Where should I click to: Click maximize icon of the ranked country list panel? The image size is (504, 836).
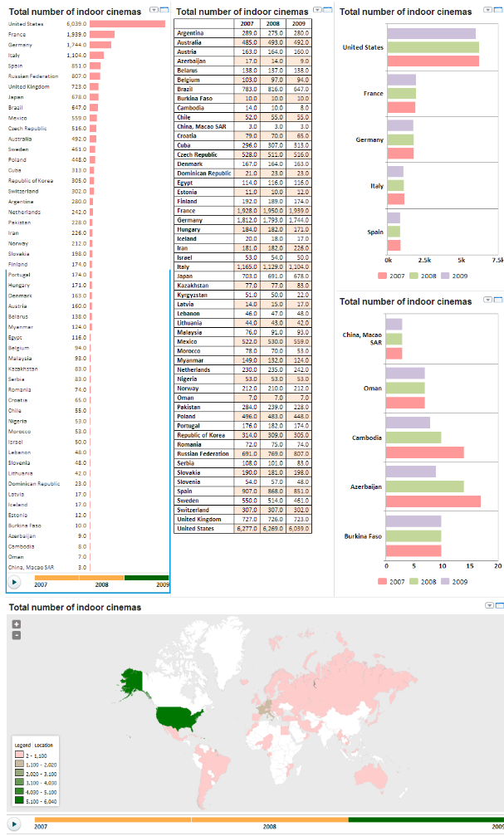[165, 9]
